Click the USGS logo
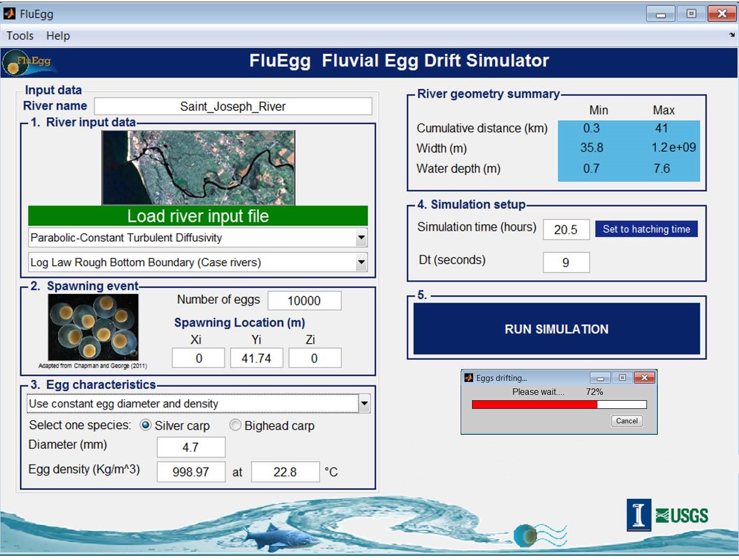739x560 pixels. (681, 515)
